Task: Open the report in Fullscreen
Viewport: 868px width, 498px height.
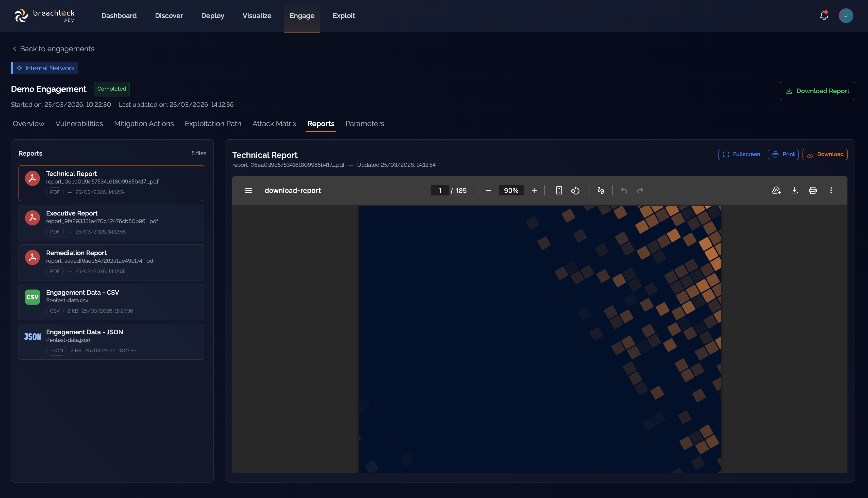Action: point(741,154)
